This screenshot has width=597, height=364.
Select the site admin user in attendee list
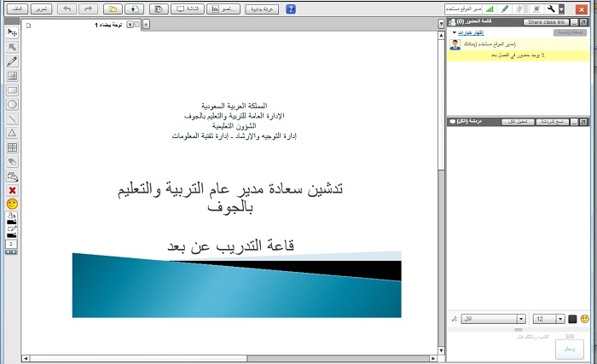pos(519,44)
